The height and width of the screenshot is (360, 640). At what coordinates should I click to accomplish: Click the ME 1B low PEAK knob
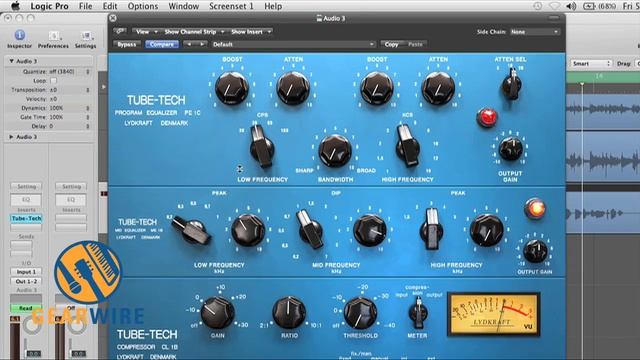click(248, 230)
